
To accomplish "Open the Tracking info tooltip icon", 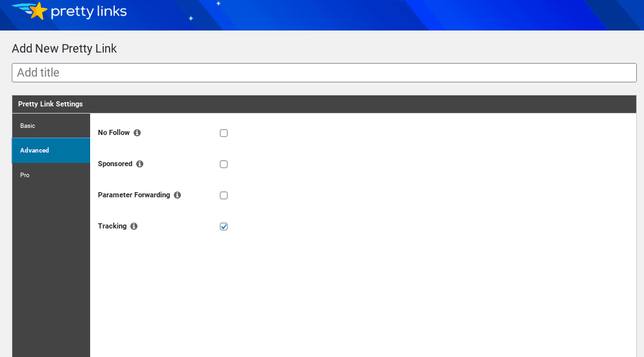I will click(134, 227).
